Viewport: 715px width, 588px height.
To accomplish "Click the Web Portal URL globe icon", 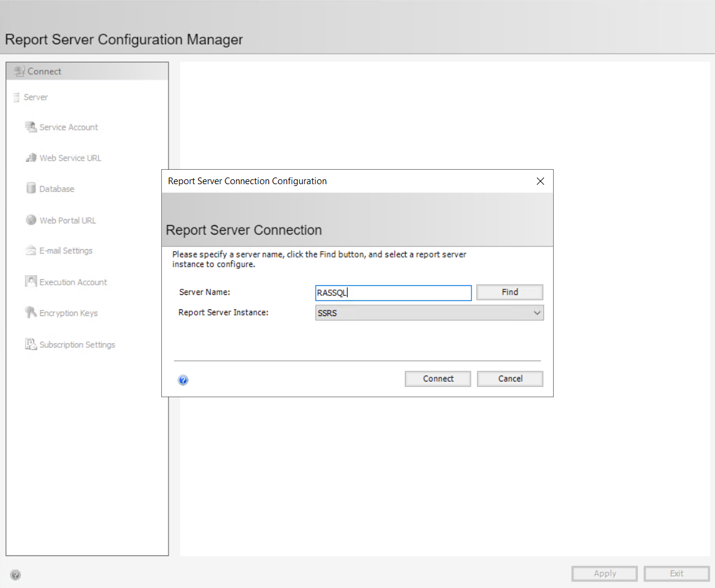I will (x=31, y=220).
